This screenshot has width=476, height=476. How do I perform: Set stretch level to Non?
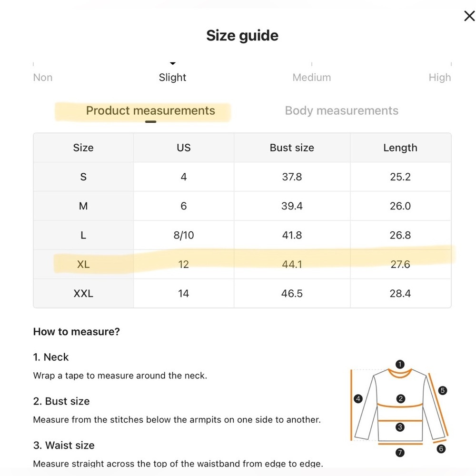43,78
